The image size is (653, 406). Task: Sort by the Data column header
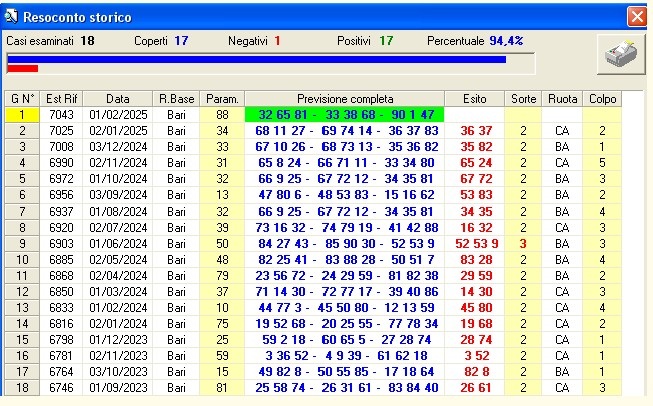click(x=118, y=99)
